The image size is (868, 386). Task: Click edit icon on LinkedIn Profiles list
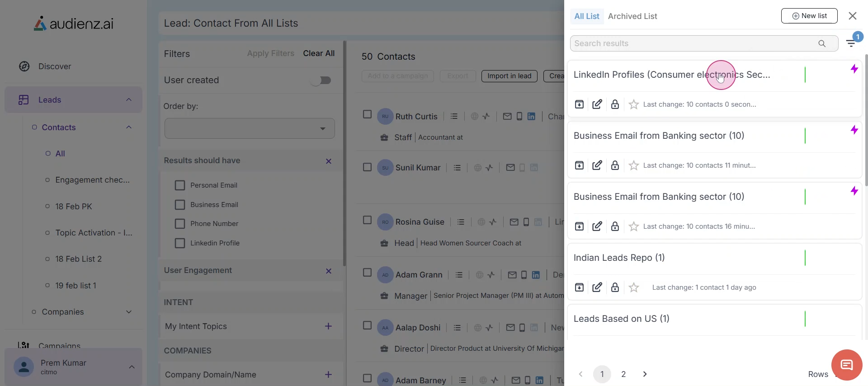point(597,104)
